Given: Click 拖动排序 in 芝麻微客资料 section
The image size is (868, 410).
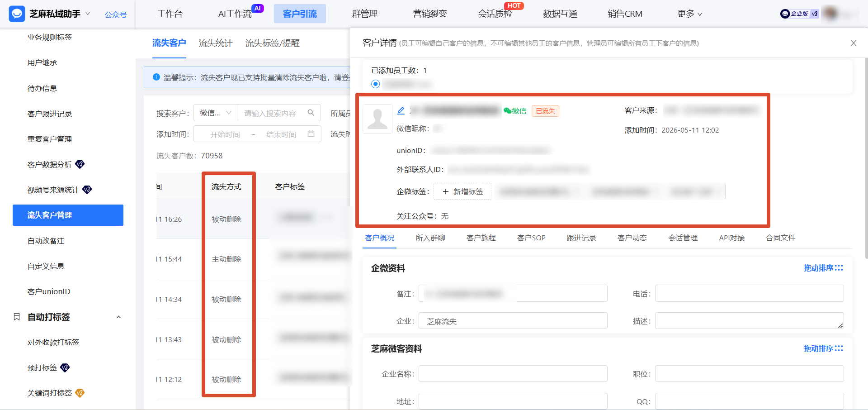Looking at the screenshot, I should [823, 348].
